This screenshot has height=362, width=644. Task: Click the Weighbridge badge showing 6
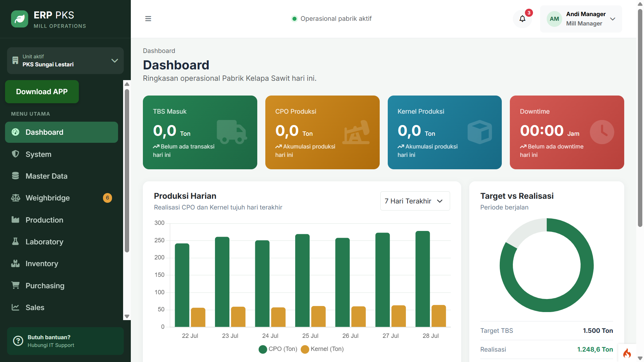click(107, 198)
